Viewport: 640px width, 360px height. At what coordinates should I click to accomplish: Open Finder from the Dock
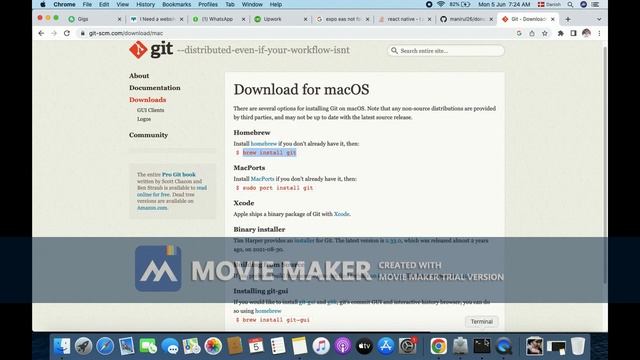pyautogui.click(x=62, y=346)
